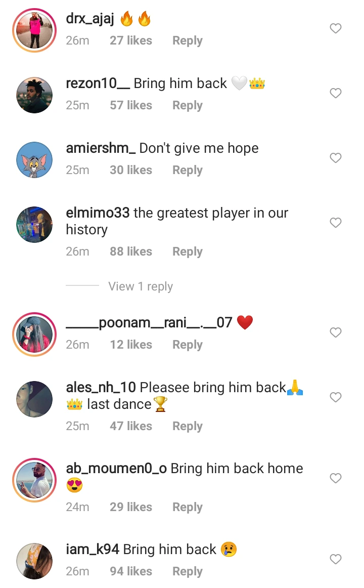Open amiershm_ Tom cat avatar

[34, 160]
